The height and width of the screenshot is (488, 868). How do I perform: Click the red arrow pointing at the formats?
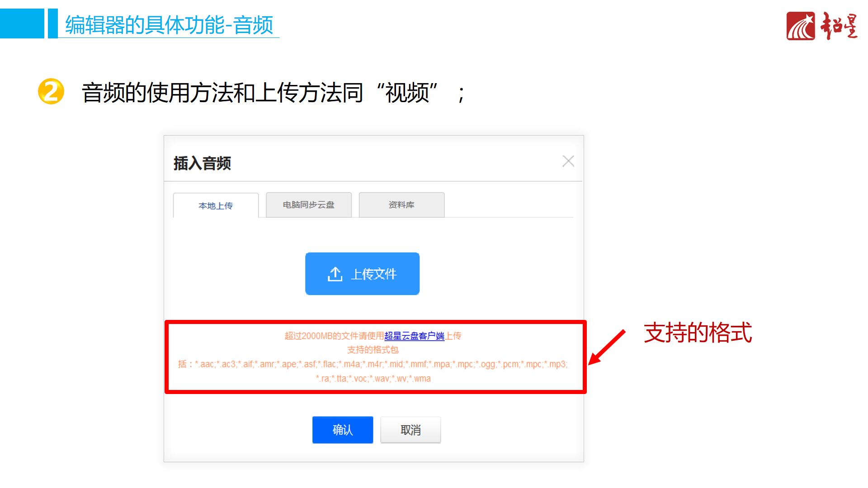point(607,347)
